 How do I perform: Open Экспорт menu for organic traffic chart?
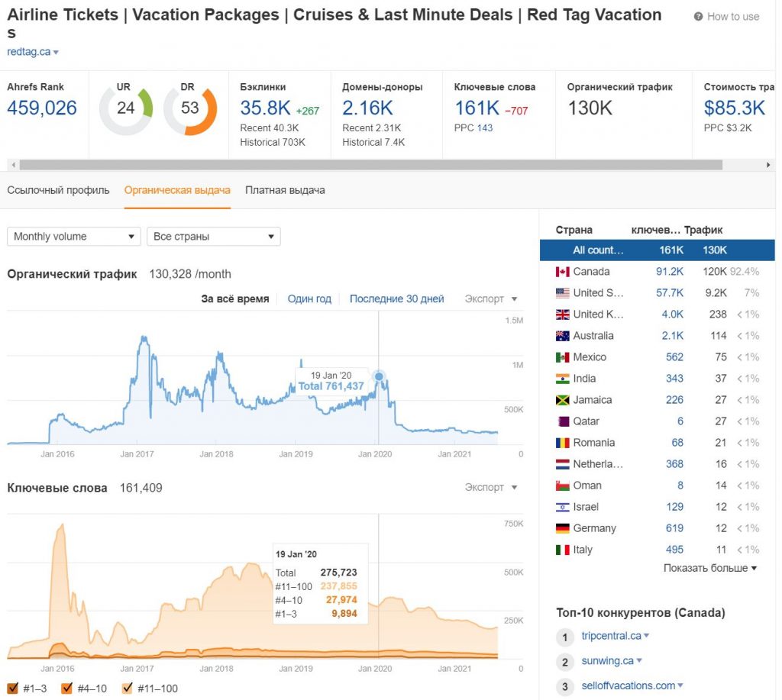coord(491,298)
